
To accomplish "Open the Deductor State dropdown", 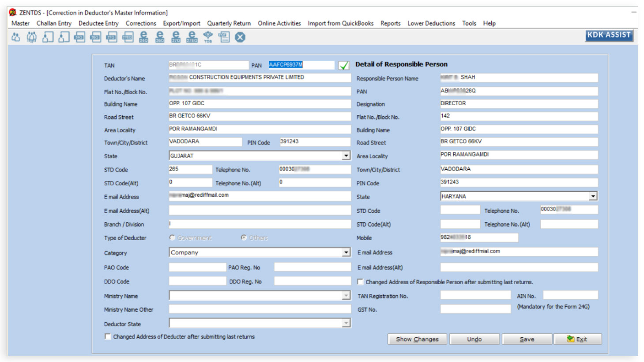I will (346, 324).
